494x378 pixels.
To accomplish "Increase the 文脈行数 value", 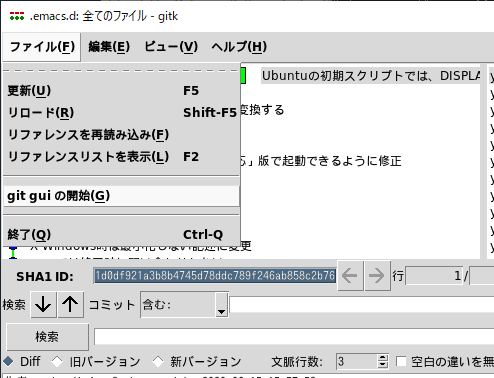I will coord(383,358).
